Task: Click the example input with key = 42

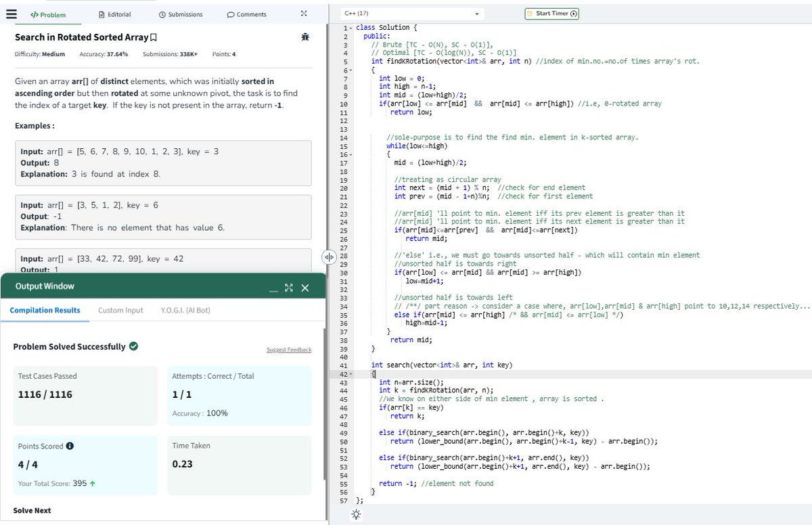Action: [x=101, y=259]
